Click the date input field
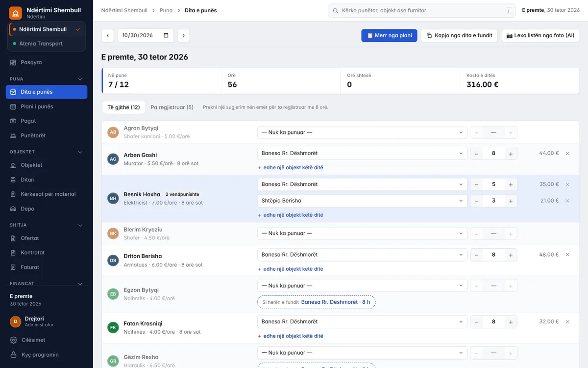This screenshot has width=588, height=368. pyautogui.click(x=146, y=35)
